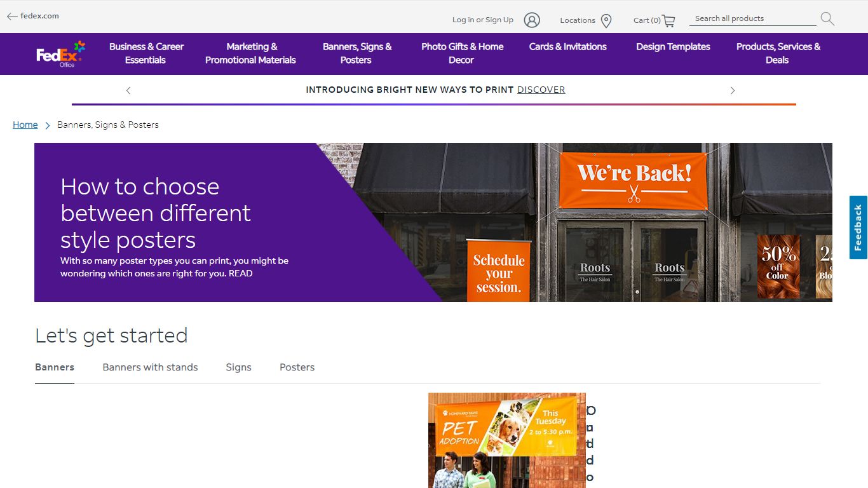Open Cards & Invitations menu
The width and height of the screenshot is (868, 488).
point(567,46)
